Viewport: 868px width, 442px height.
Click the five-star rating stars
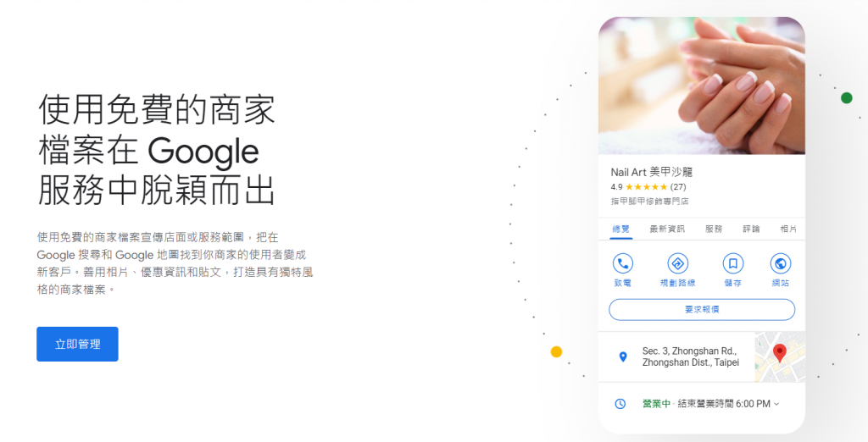click(x=646, y=187)
